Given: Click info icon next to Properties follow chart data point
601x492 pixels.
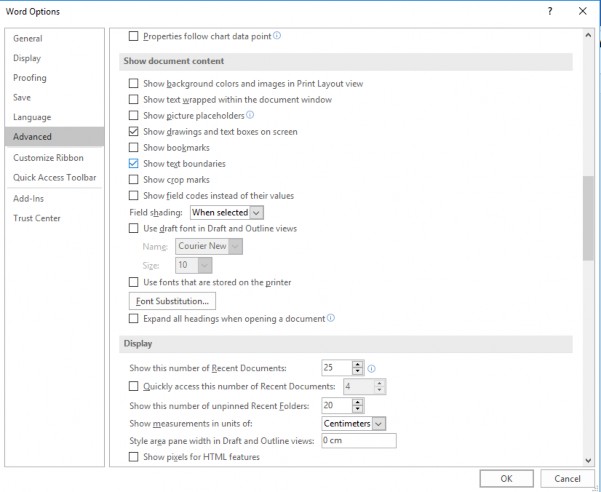Looking at the screenshot, I should coord(277,36).
